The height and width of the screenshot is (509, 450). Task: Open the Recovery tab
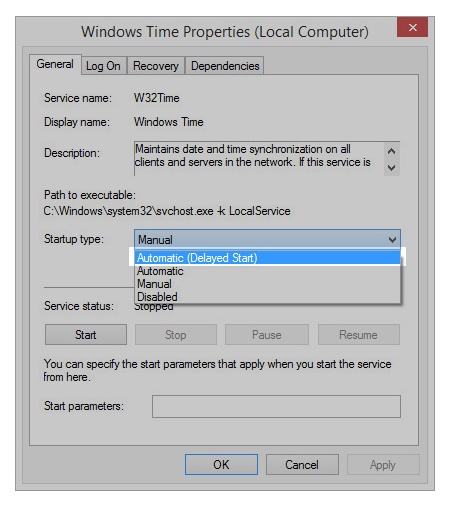156,66
